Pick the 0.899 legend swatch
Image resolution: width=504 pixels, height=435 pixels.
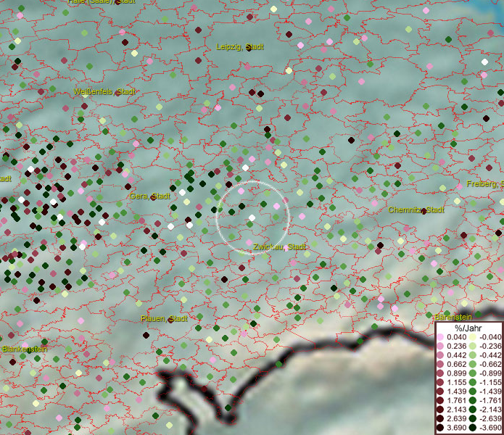pyautogui.click(x=440, y=373)
